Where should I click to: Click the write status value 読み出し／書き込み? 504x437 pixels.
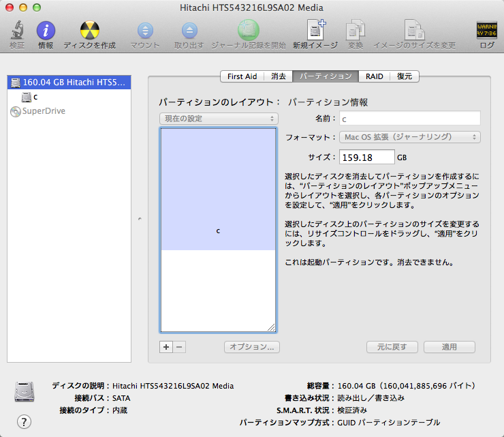click(x=371, y=398)
